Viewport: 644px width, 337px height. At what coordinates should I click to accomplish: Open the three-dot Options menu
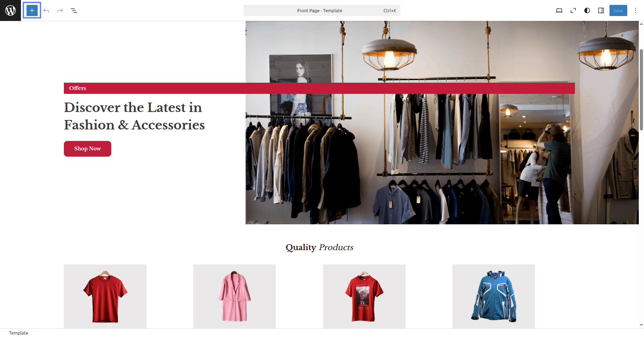coord(636,10)
